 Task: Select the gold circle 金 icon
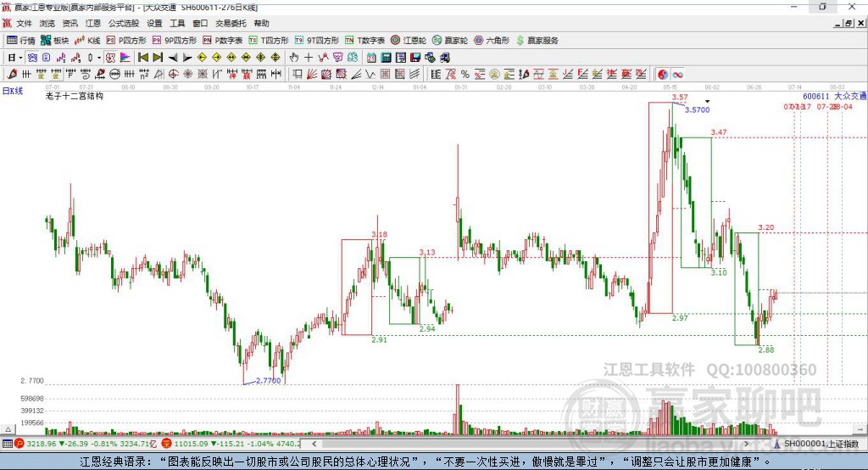coord(494,75)
